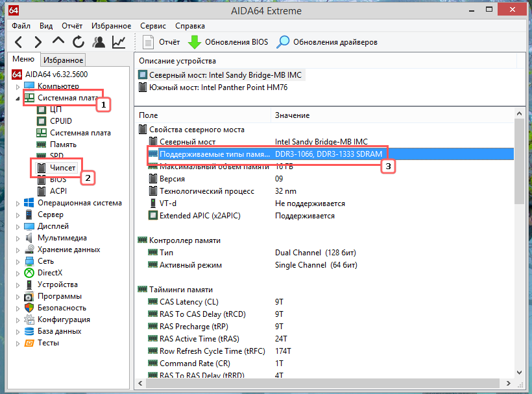Click the vertical scrollbar up arrow
The height and width of the screenshot is (394, 532).
519,114
